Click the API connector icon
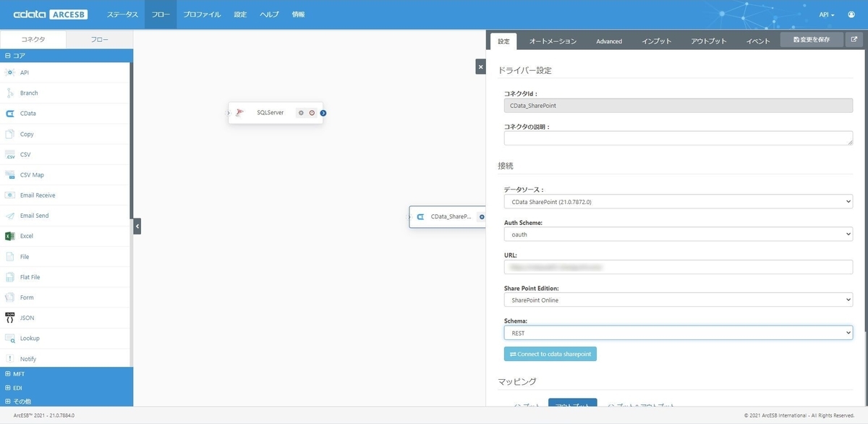The image size is (868, 424). coord(10,72)
